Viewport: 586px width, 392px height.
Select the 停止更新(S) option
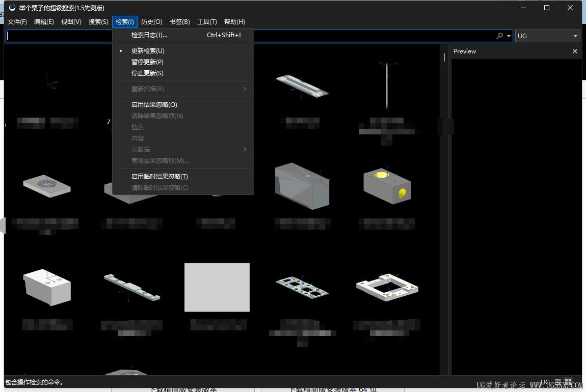[x=183, y=73]
